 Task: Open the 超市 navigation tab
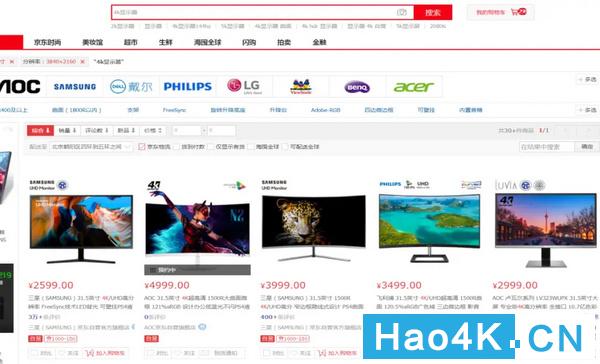click(x=130, y=42)
